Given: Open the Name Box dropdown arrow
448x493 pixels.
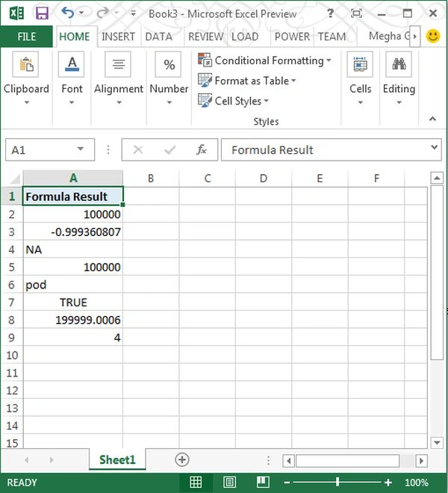Looking at the screenshot, I should point(81,149).
